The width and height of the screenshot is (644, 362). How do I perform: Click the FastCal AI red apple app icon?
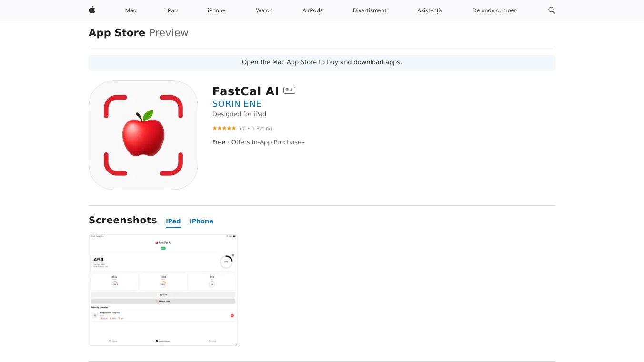[143, 135]
